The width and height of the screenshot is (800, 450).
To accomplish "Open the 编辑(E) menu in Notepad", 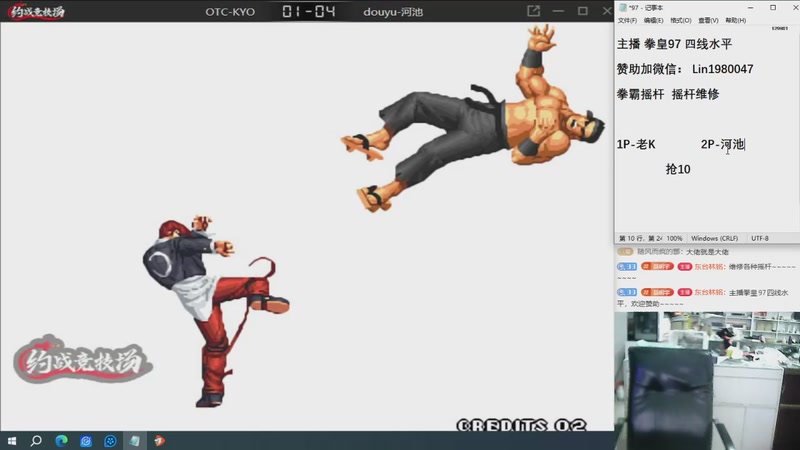I will pos(654,20).
